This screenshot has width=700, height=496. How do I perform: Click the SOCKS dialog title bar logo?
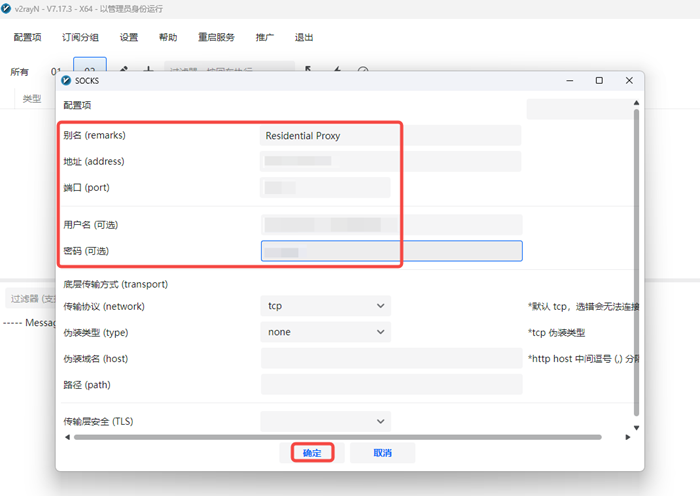66,80
